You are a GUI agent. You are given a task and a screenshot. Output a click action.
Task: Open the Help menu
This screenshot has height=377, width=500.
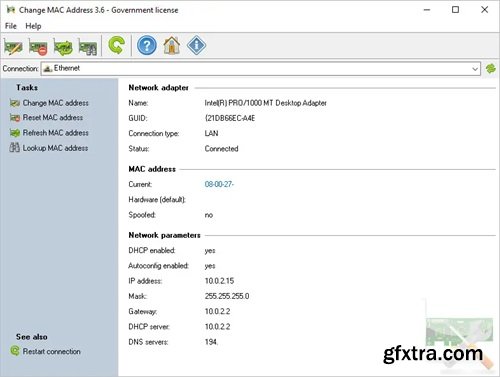33,26
